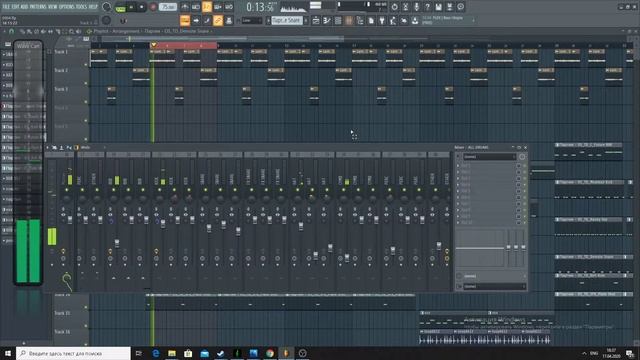Open the Channel rack view icon
The image size is (640, 360).
[x=338, y=20]
